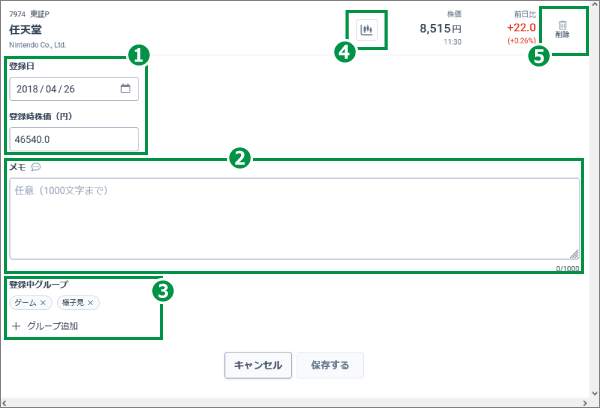The width and height of the screenshot is (600, 408).
Task: Click the 7974 stock code text
Action: pos(17,14)
